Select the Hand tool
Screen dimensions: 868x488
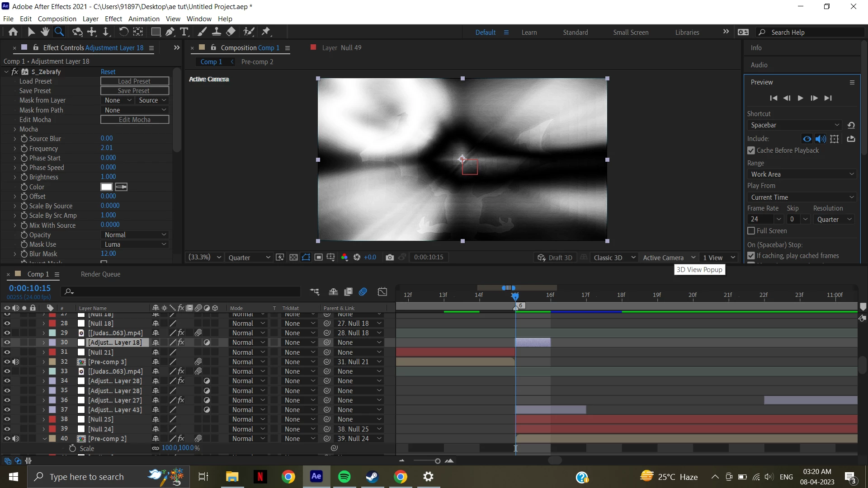[x=45, y=32]
